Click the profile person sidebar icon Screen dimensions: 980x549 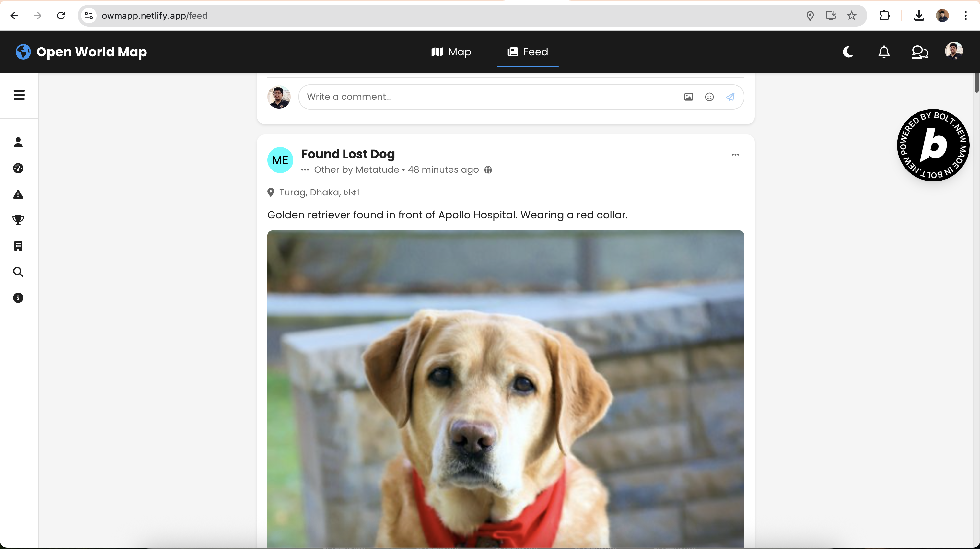[18, 142]
